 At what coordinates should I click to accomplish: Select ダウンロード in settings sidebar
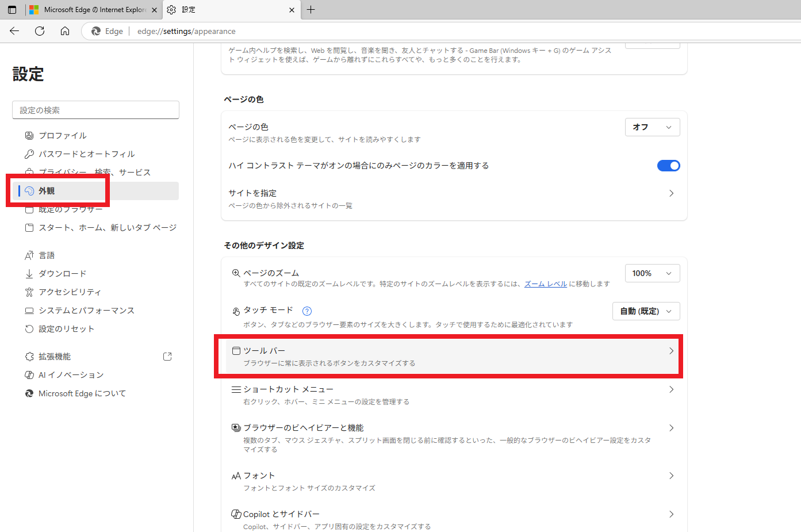[x=62, y=274]
